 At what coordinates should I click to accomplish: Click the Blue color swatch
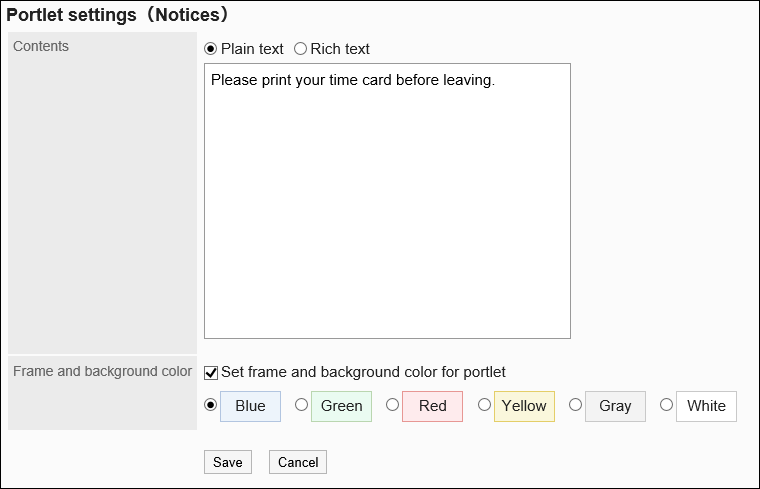(250, 406)
